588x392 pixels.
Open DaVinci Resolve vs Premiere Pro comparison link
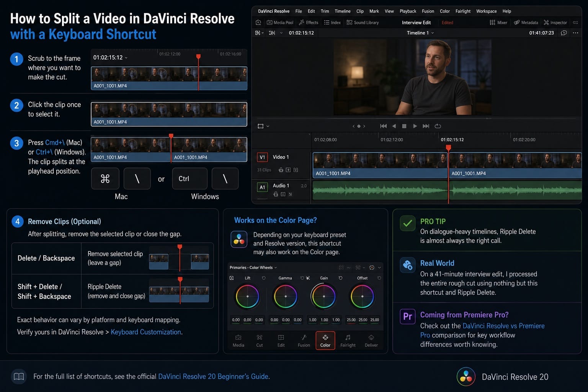pyautogui.click(x=482, y=330)
